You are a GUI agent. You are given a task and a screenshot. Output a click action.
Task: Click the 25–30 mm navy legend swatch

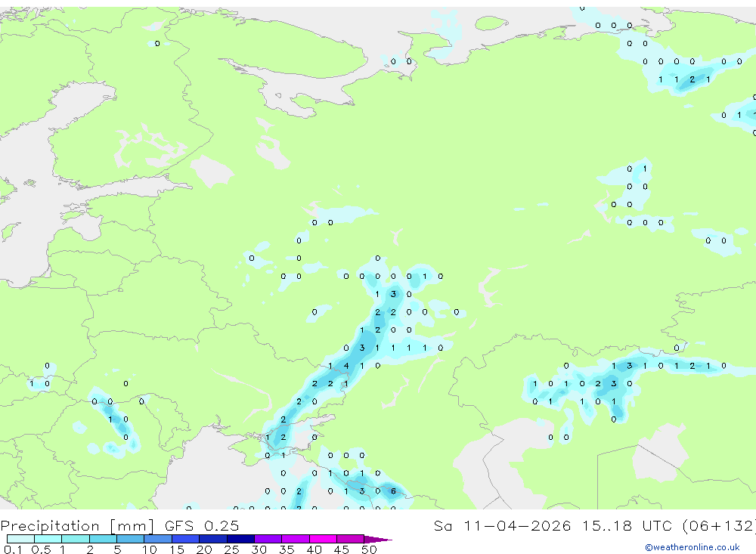point(240,539)
